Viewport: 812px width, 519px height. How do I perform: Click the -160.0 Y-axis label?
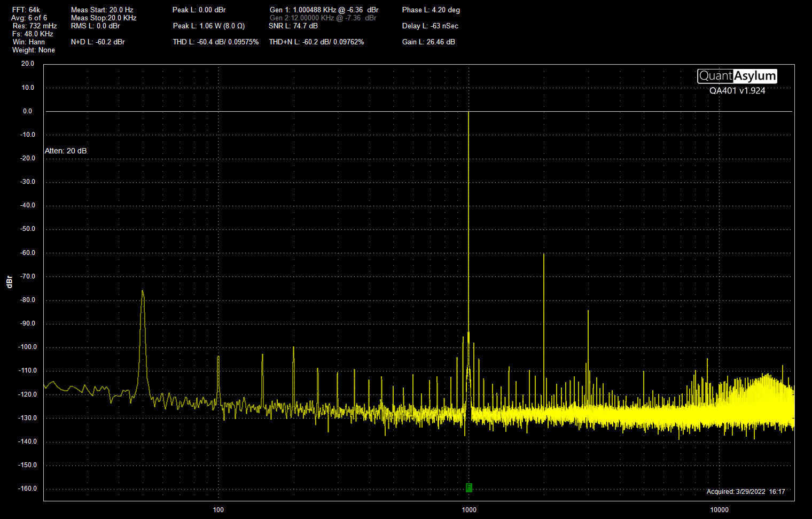click(x=28, y=489)
